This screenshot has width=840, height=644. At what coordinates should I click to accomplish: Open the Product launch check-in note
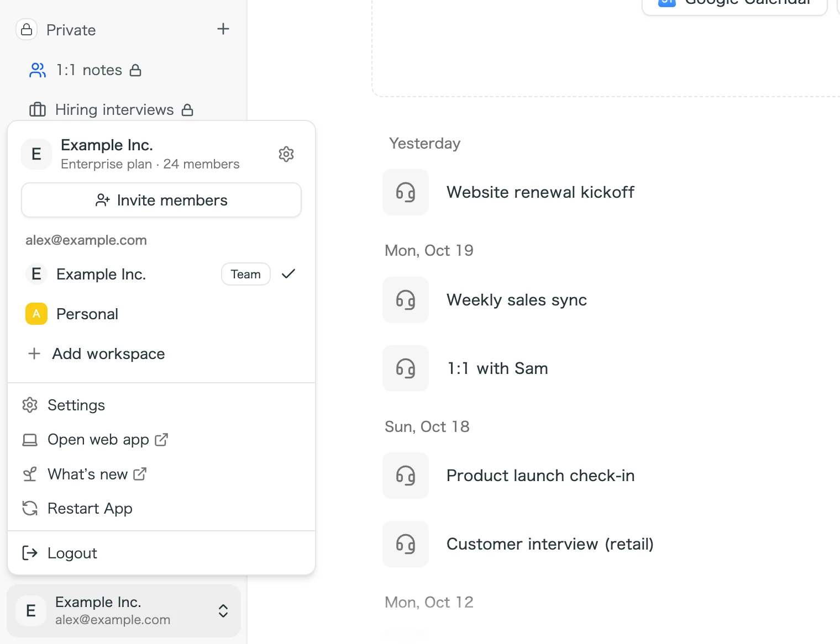[540, 476]
